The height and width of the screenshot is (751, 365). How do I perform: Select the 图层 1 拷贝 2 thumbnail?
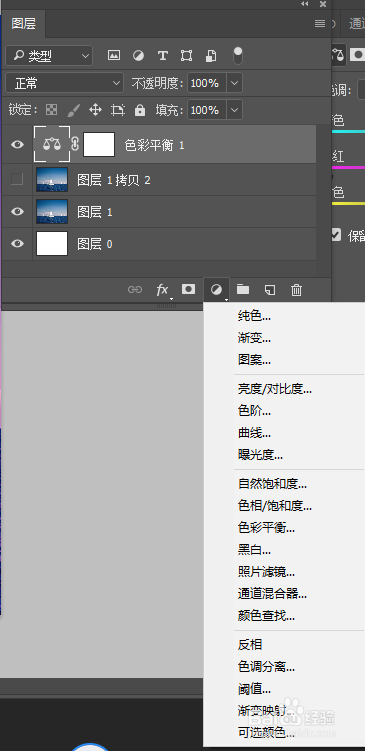[x=52, y=179]
